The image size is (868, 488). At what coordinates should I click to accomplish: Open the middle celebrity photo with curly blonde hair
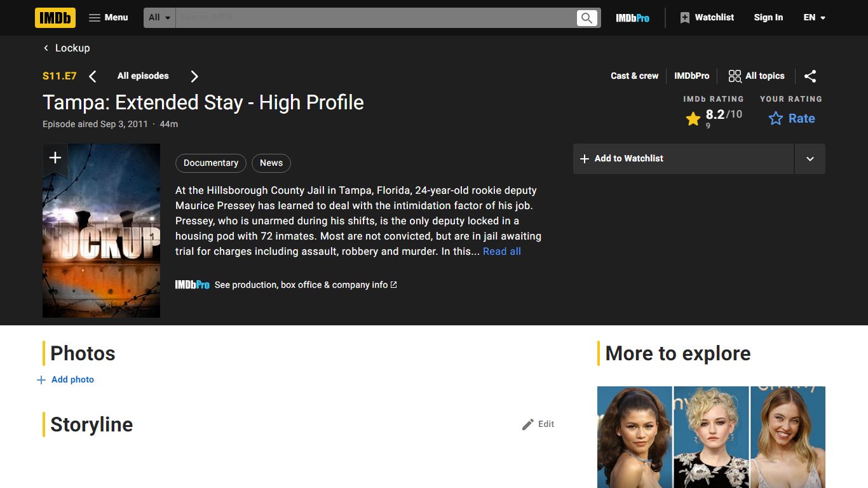click(x=711, y=437)
